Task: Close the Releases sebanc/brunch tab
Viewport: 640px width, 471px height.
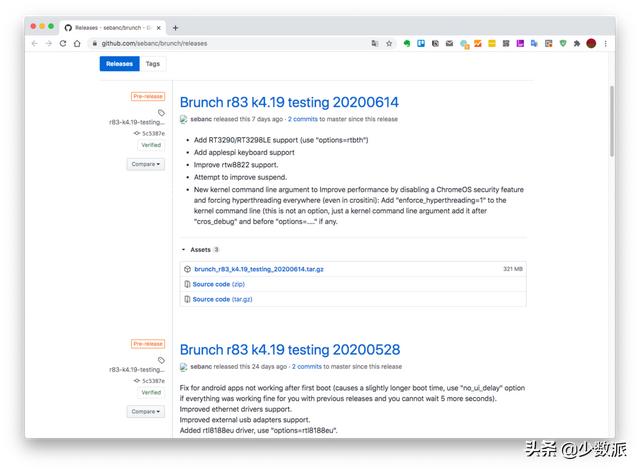Action: tap(159, 28)
